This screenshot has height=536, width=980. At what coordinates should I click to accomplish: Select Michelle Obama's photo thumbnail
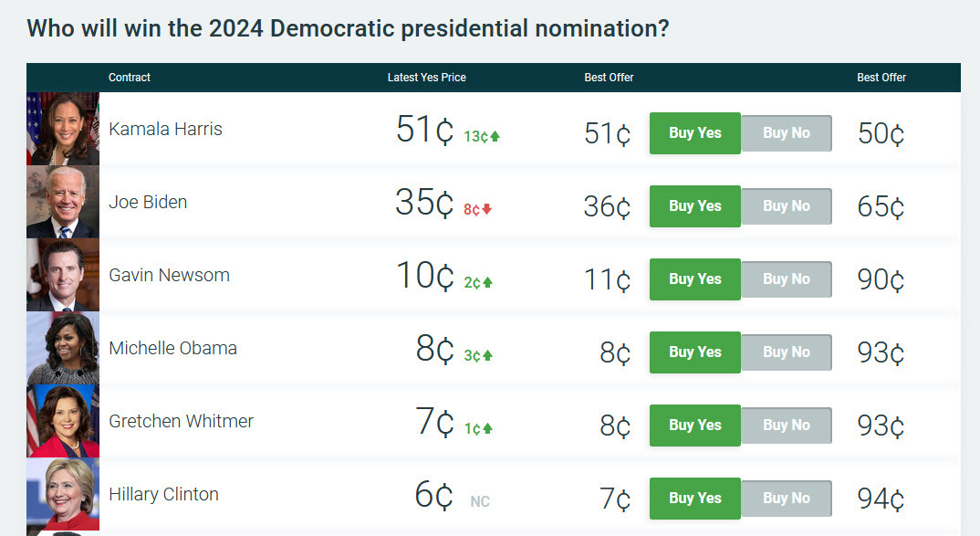tap(63, 348)
